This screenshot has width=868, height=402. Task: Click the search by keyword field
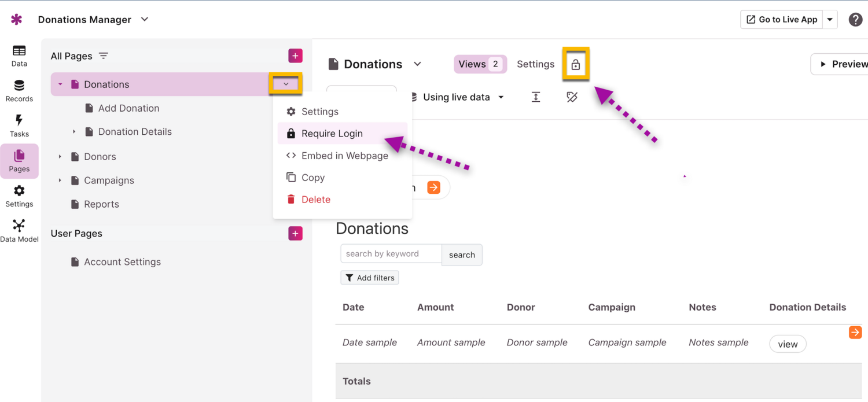coord(391,254)
